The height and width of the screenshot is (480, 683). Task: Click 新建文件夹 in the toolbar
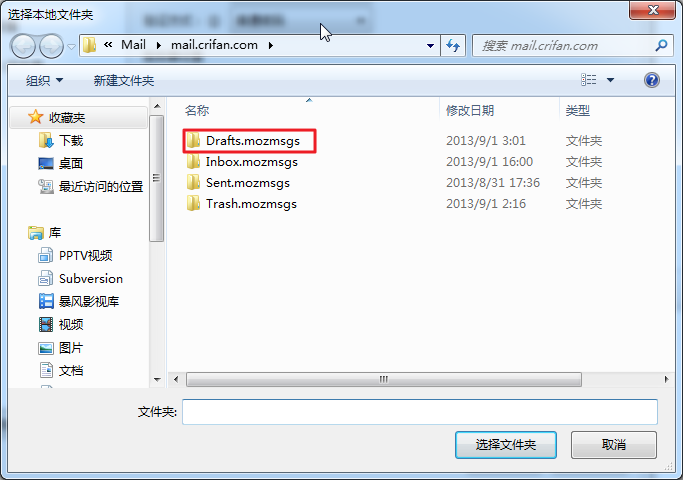click(124, 81)
